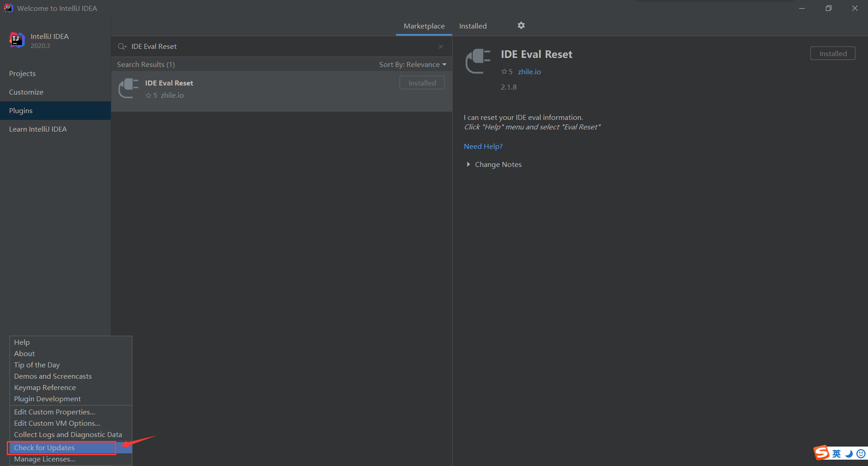Click the search magnifier icon

(122, 47)
